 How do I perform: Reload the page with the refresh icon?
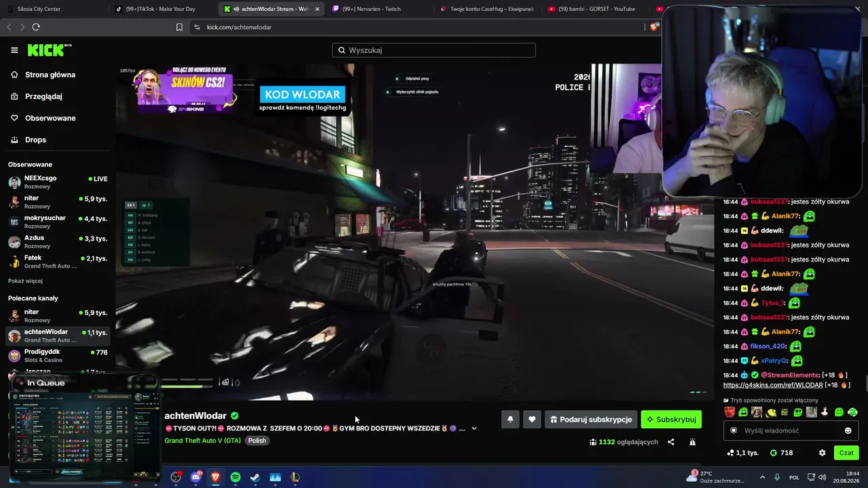[x=36, y=27]
